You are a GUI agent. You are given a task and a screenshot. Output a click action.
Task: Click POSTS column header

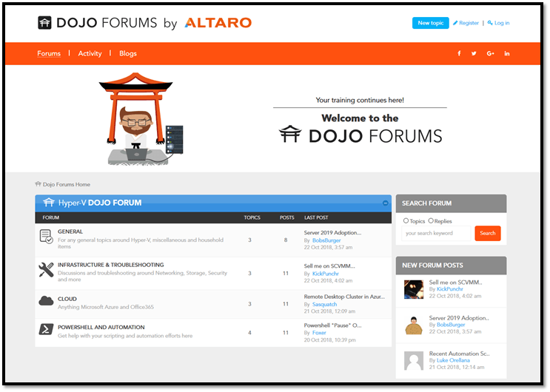[286, 217]
